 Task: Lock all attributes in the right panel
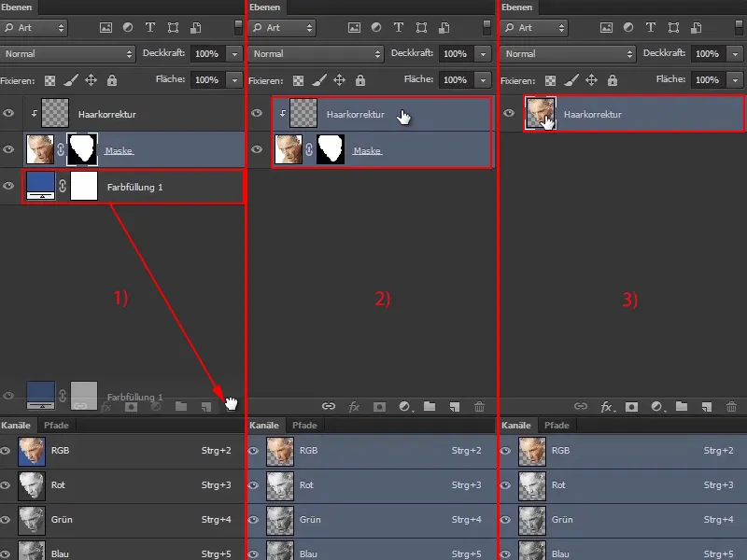(x=613, y=80)
